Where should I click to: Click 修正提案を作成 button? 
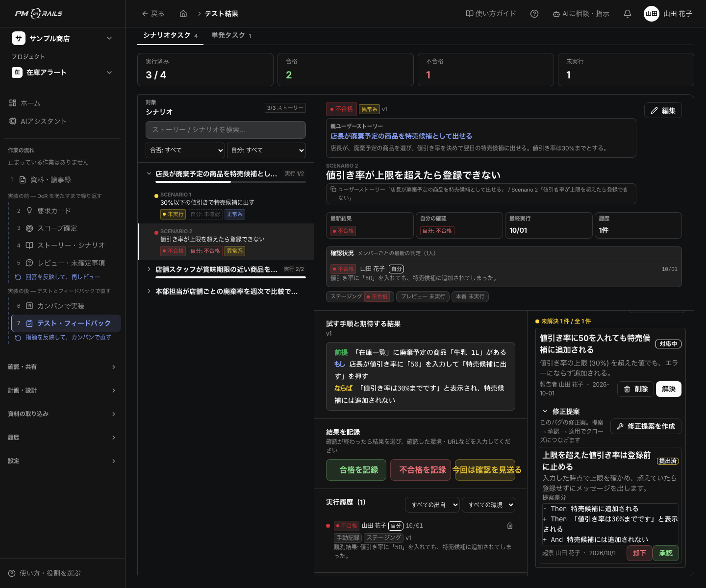point(646,426)
